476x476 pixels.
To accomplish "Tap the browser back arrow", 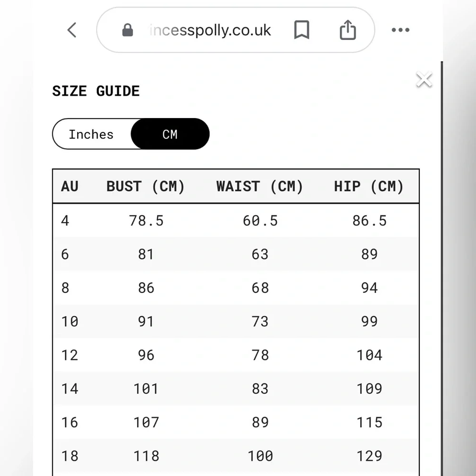I will tap(72, 30).
